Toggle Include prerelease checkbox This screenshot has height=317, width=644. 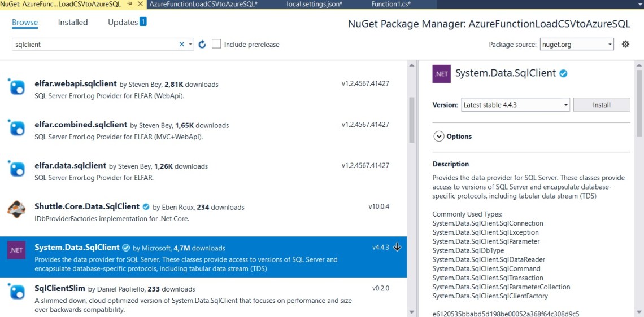click(216, 44)
